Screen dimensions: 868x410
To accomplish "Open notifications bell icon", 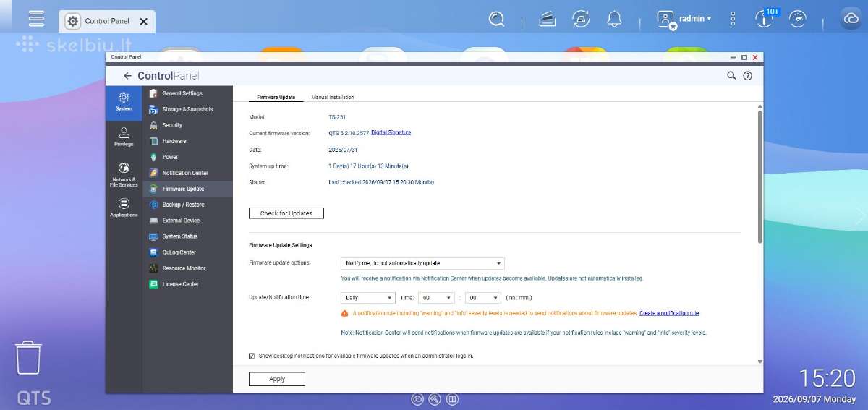I will (x=614, y=19).
